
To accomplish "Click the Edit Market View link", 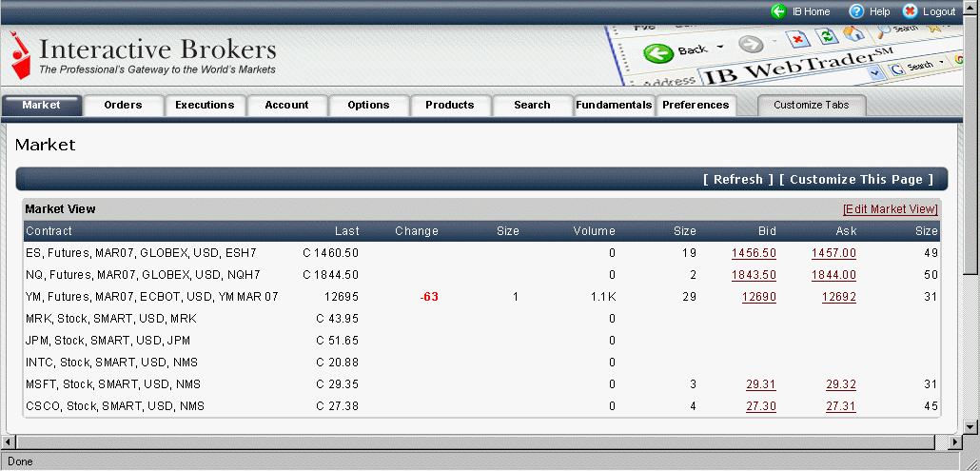I will click(891, 209).
